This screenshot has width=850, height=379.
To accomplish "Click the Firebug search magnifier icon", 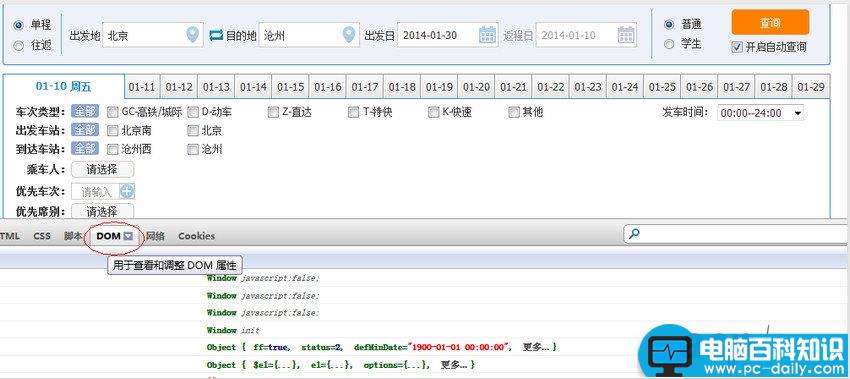I will pyautogui.click(x=633, y=234).
